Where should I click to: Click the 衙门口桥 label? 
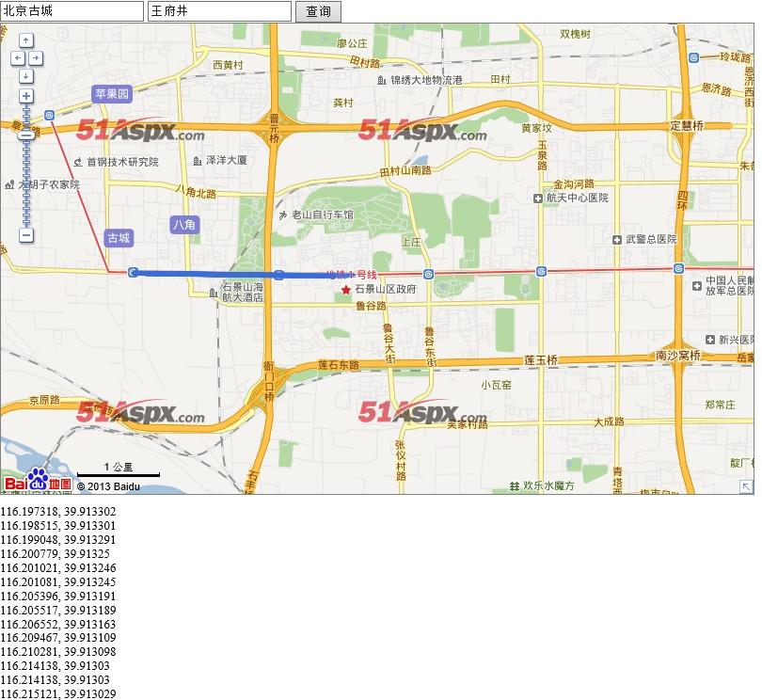click(x=269, y=381)
